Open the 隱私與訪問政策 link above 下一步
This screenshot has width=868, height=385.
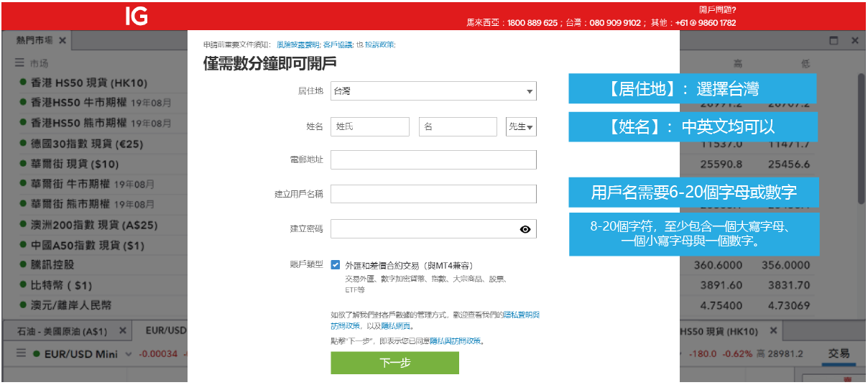[x=456, y=341]
